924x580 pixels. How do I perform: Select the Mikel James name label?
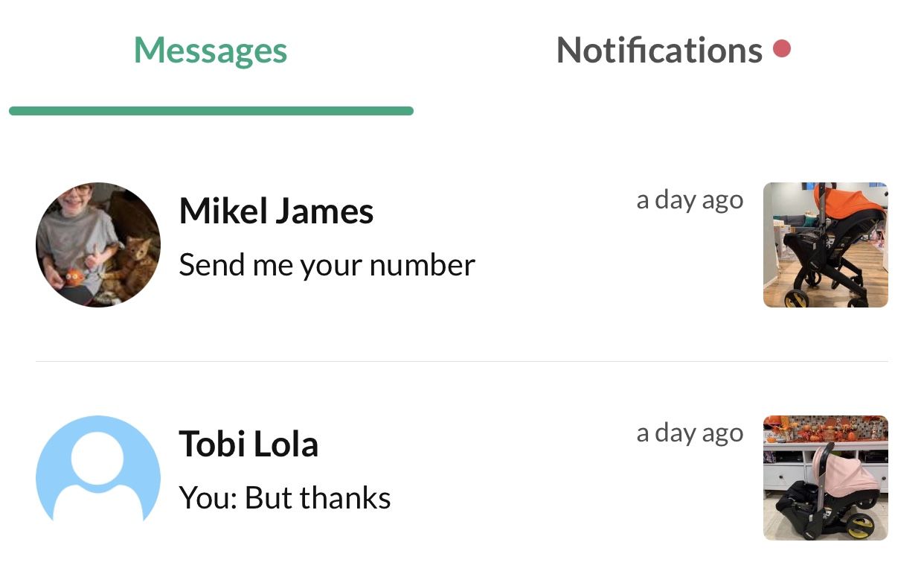276,211
